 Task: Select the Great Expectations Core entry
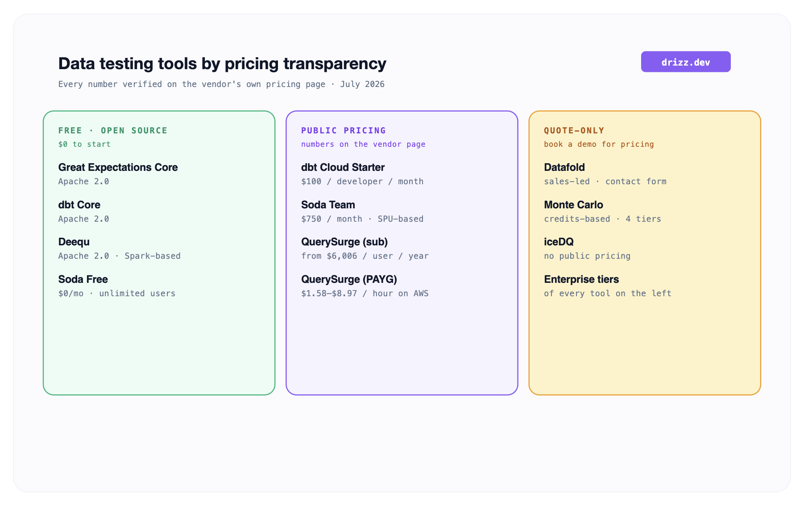click(x=118, y=174)
